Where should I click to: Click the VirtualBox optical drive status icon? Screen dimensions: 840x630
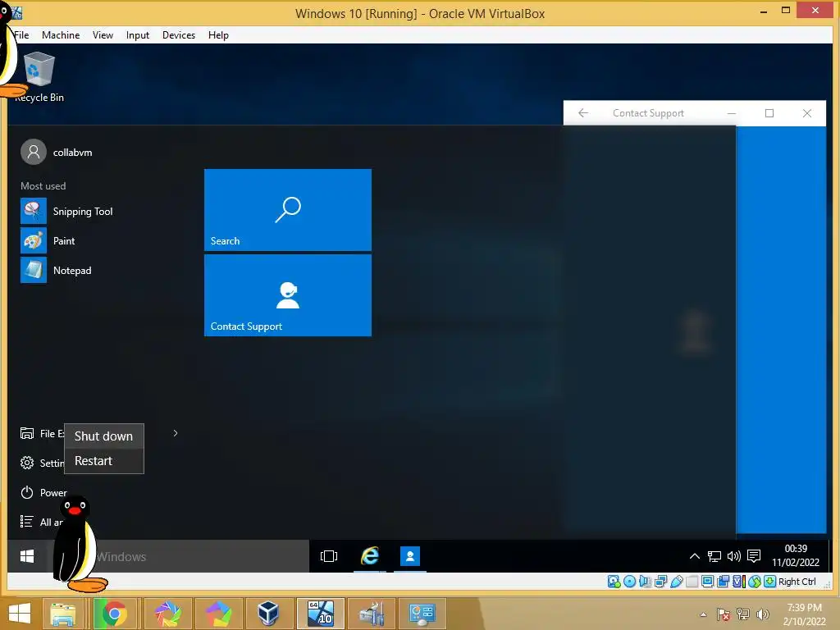[x=629, y=582]
